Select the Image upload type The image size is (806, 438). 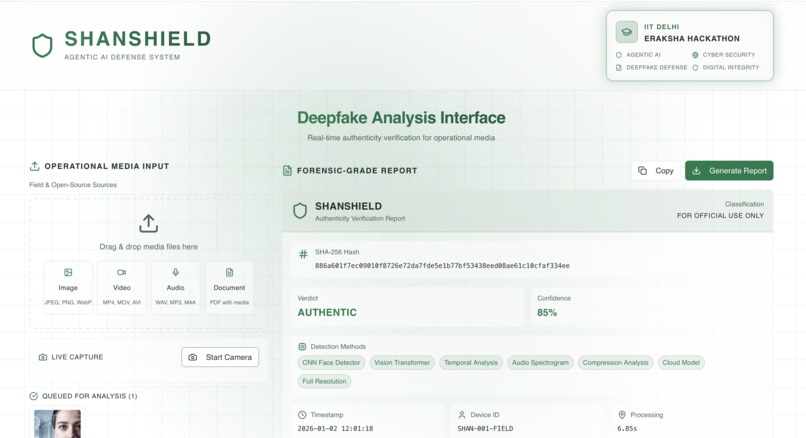click(x=68, y=287)
